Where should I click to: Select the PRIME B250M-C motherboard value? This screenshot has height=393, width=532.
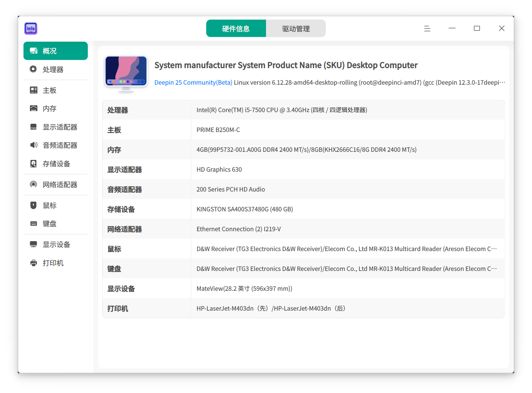[218, 130]
